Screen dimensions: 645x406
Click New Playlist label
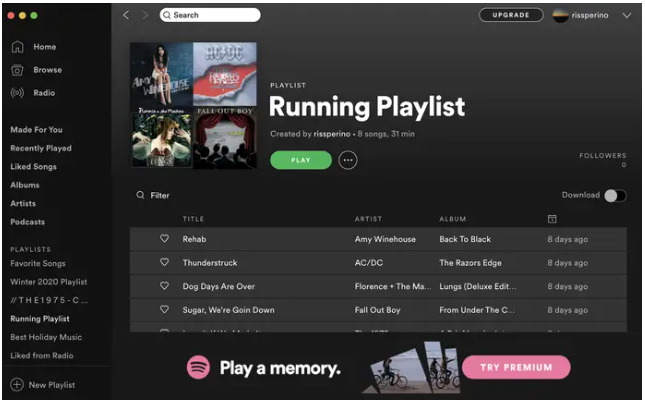point(52,385)
